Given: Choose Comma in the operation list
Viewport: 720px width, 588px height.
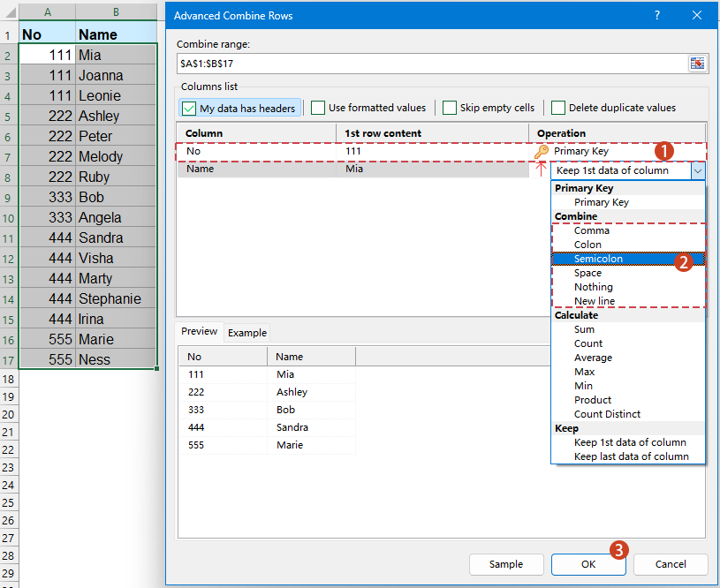Looking at the screenshot, I should [x=592, y=230].
